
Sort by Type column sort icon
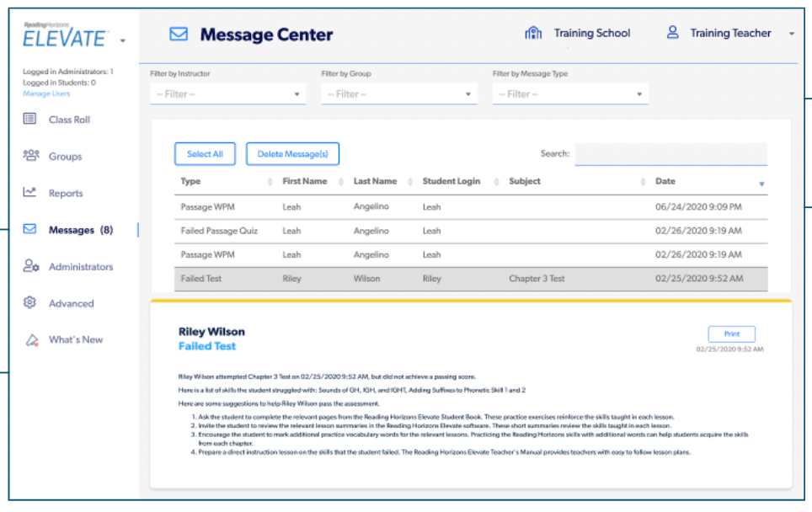click(270, 182)
